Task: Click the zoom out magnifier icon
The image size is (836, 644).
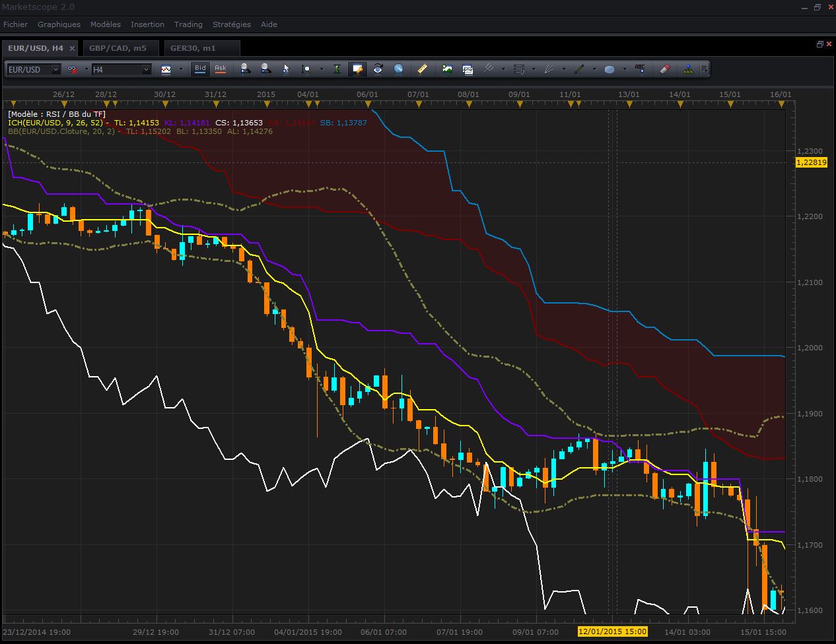Action: click(x=265, y=69)
